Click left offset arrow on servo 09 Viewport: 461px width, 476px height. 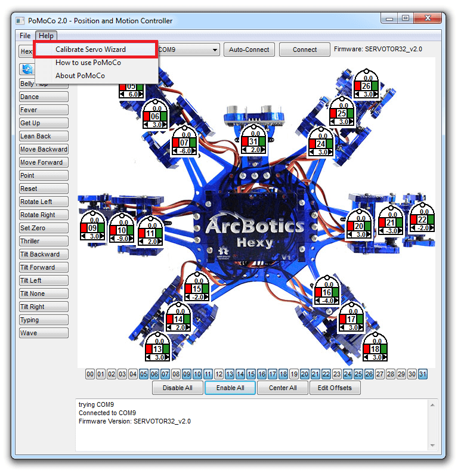[x=83, y=236]
